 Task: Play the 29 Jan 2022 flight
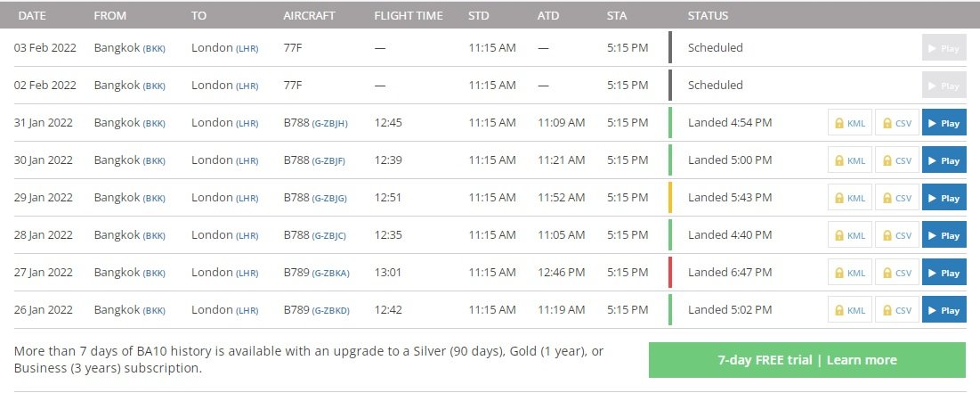pyautogui.click(x=944, y=198)
